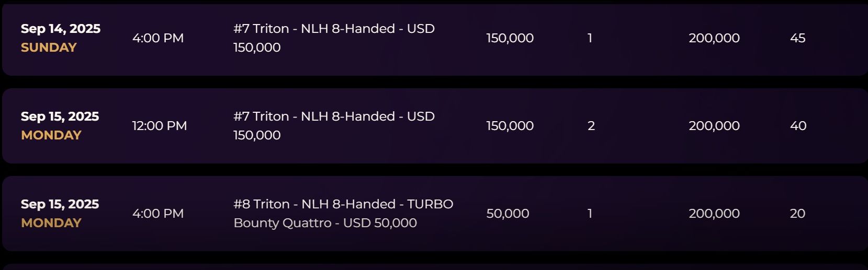
Task: Click the 200,000 value in the 12:00 PM row
Action: 714,126
